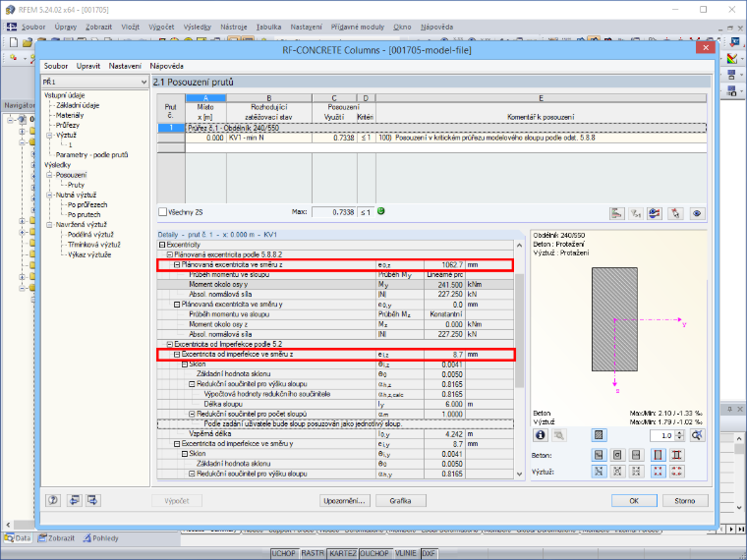This screenshot has height=560, width=747.
Task: Toggle VLINIE in status bar
Action: [405, 553]
